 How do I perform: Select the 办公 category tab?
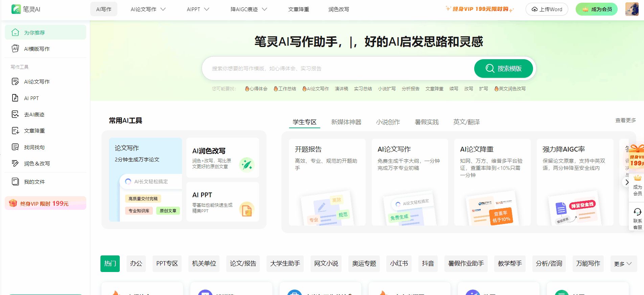(x=136, y=264)
